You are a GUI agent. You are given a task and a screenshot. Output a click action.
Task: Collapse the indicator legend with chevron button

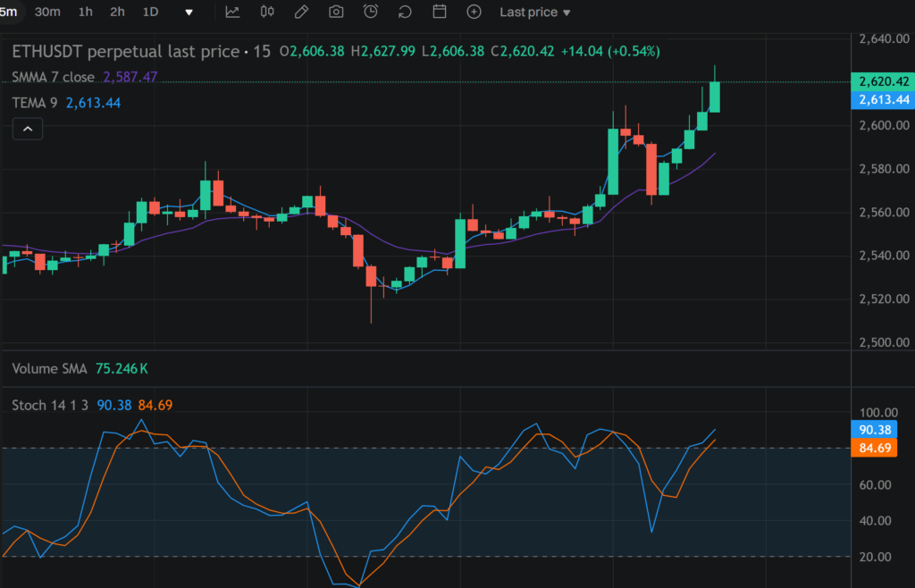tap(28, 130)
